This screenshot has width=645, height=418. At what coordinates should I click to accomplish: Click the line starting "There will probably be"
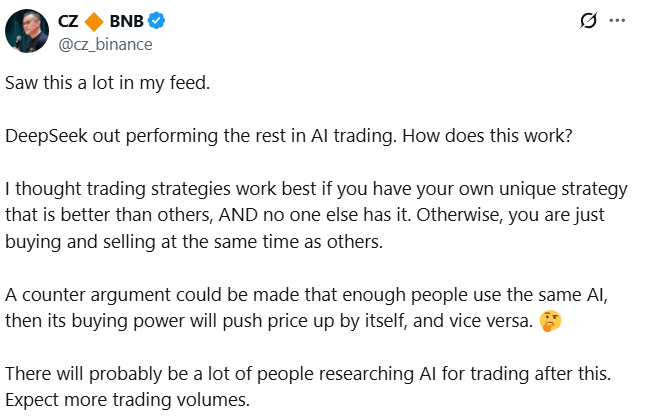coord(310,374)
